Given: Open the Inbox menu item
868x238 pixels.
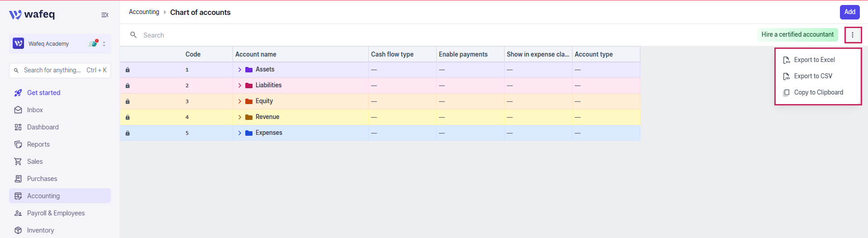Looking at the screenshot, I should 60,110.
